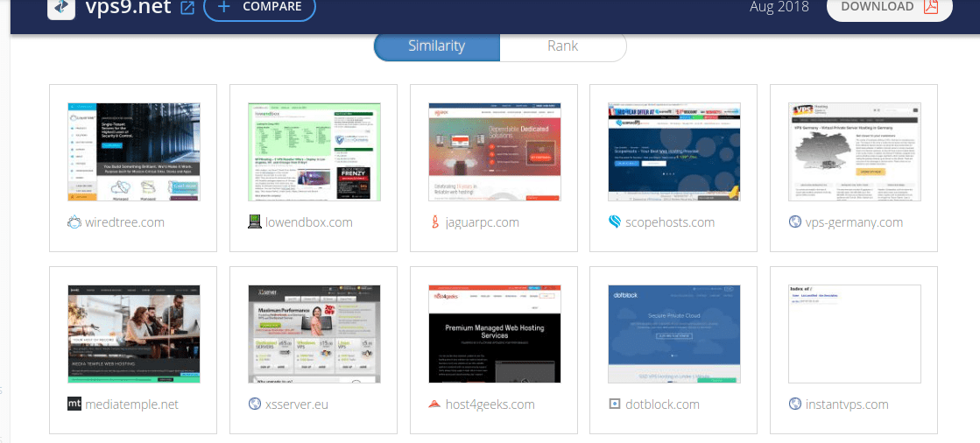Viewport: 980px width, 443px height.
Task: Click the scopehosts.com site thumbnail
Action: click(x=673, y=151)
